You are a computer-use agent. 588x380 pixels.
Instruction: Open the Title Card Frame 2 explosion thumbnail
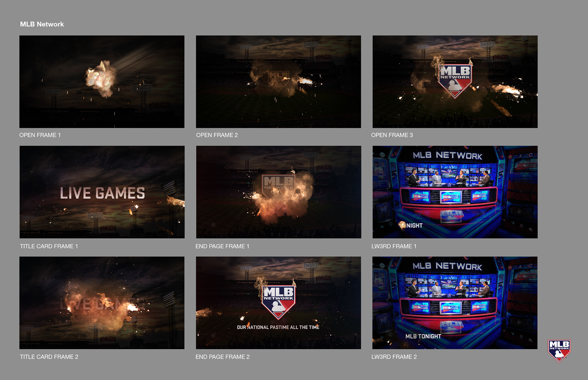102,303
